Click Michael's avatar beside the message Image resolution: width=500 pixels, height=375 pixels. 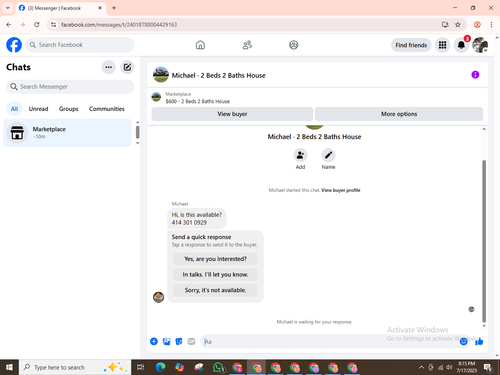158,297
